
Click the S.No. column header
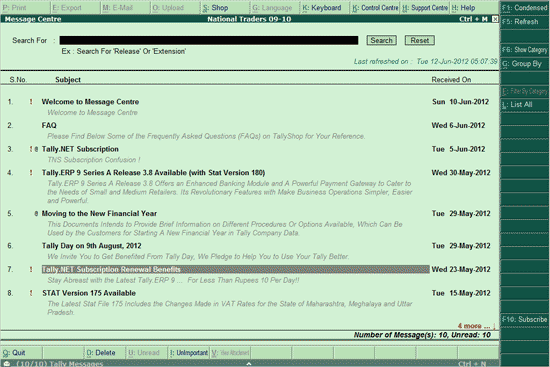pos(18,80)
